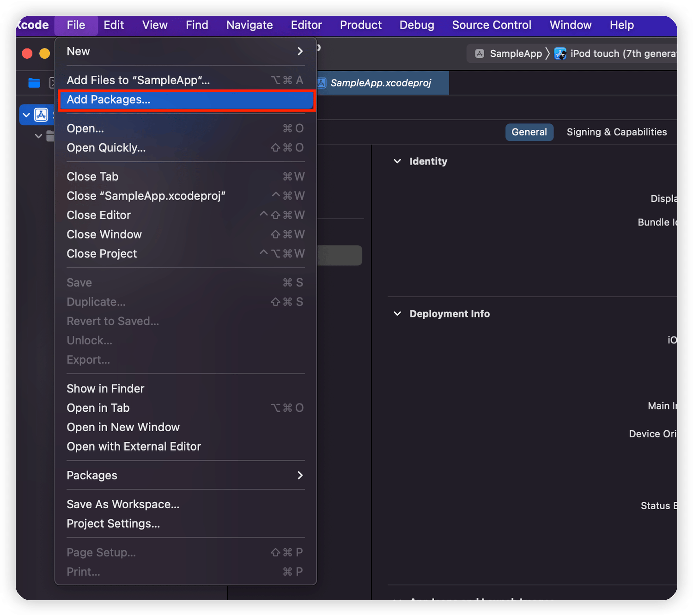Choose Close Tab menu item
693x616 pixels.
point(186,177)
